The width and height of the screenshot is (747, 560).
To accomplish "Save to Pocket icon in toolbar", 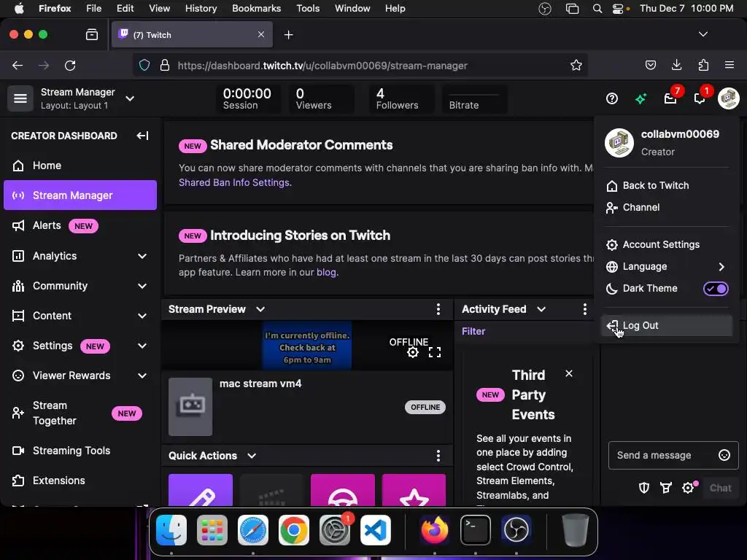I will [650, 65].
